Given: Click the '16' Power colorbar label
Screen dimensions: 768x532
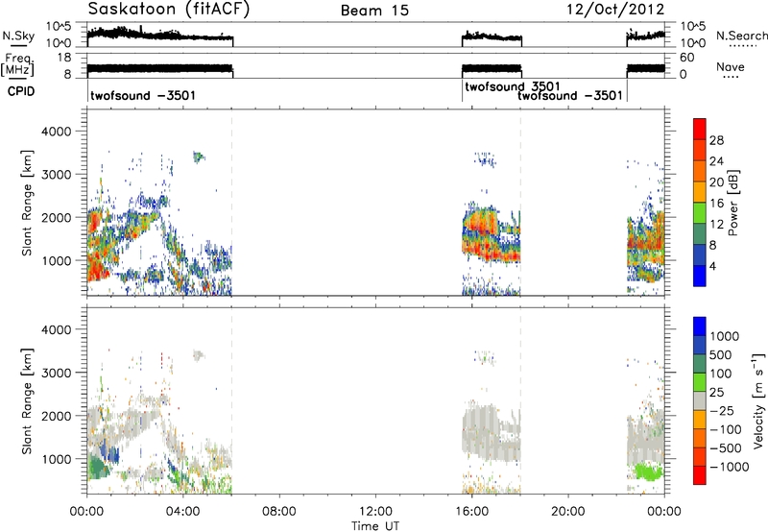Looking at the screenshot, I should pyautogui.click(x=716, y=204).
